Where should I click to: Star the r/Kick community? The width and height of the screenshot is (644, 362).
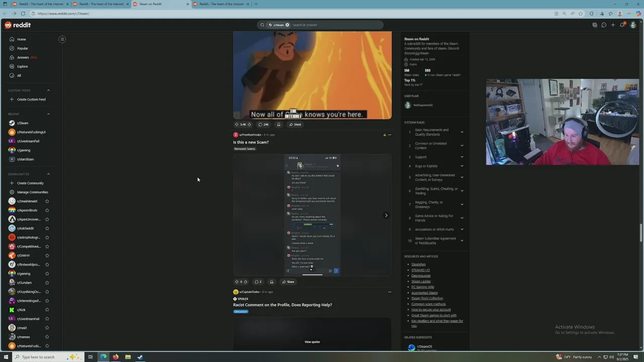pos(47,310)
